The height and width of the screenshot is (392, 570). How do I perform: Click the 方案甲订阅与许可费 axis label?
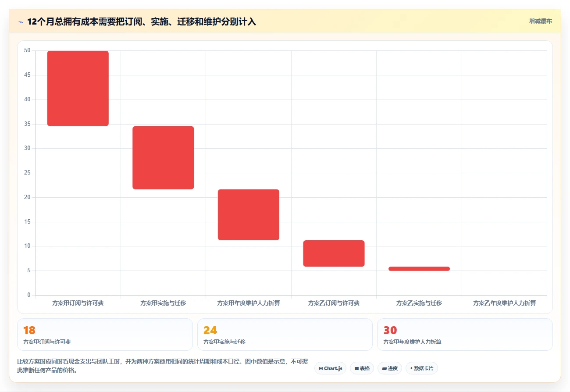click(x=78, y=303)
